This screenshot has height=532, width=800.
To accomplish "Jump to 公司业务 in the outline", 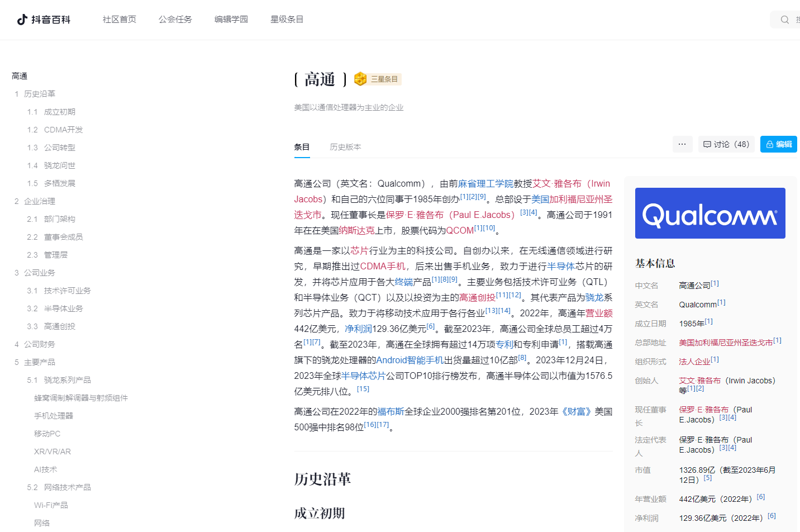I will click(40, 273).
